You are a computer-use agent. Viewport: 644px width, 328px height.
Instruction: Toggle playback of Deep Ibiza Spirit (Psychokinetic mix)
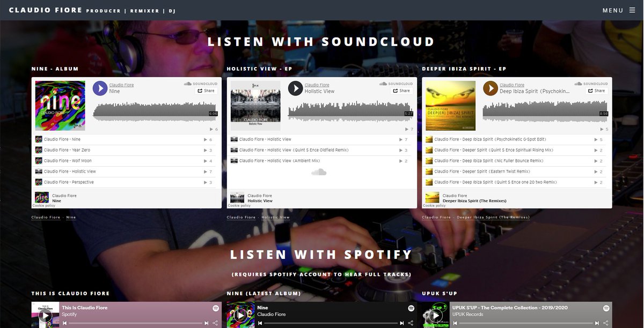[490, 88]
